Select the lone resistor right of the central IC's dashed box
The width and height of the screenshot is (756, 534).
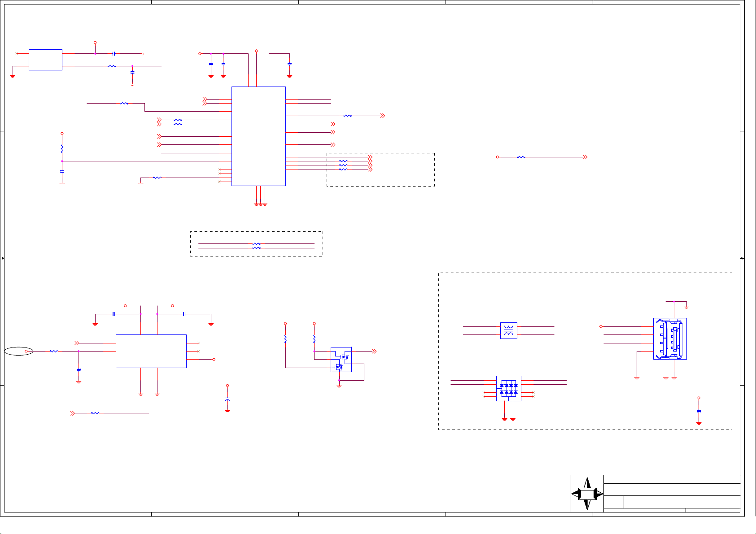click(520, 157)
